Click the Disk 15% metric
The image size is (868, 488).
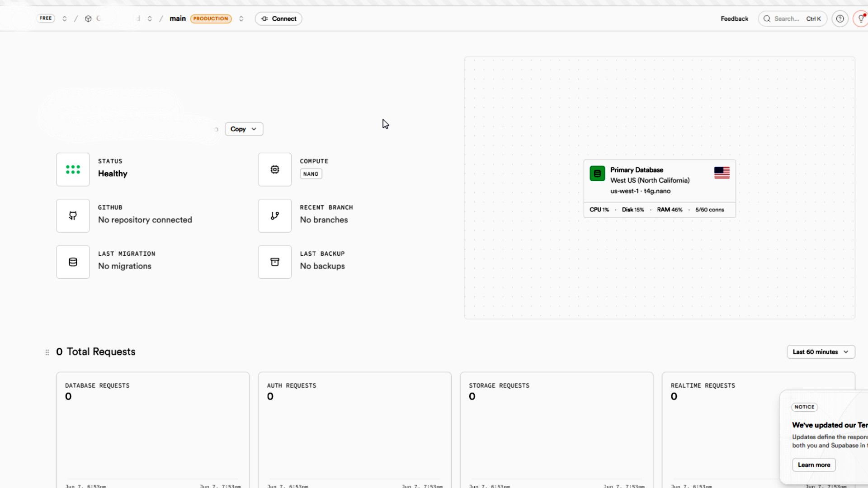633,210
